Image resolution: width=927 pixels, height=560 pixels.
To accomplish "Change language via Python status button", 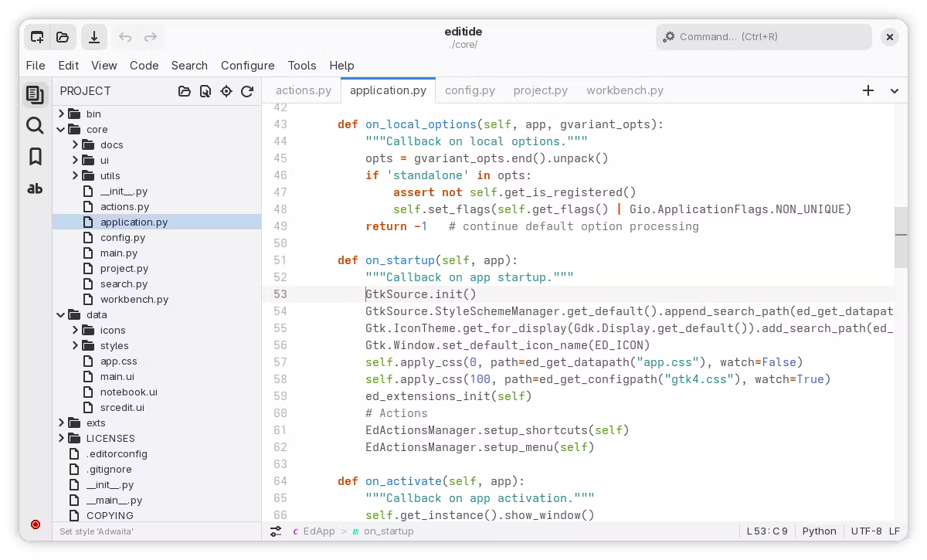I will tap(819, 531).
